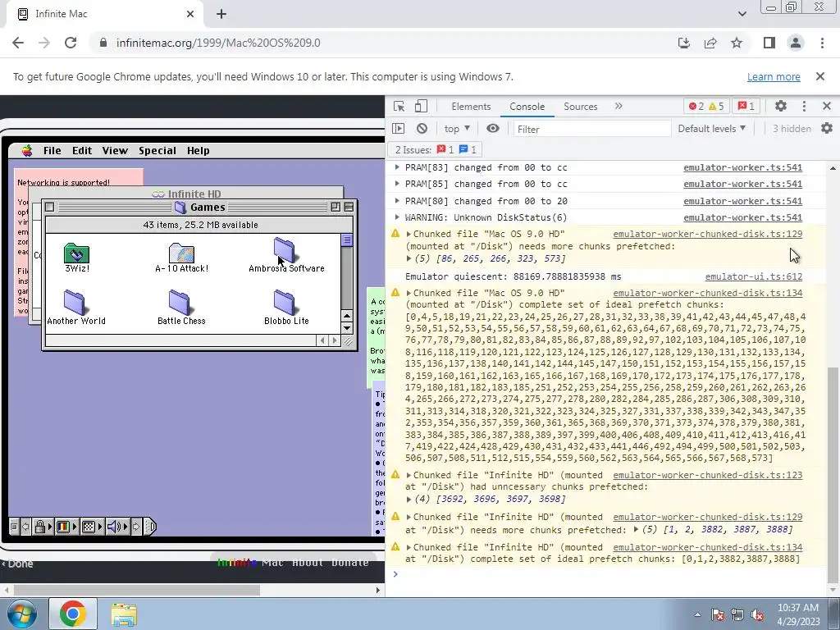
Task: Collapse the Control Strip with its end tab
Action: click(x=151, y=527)
